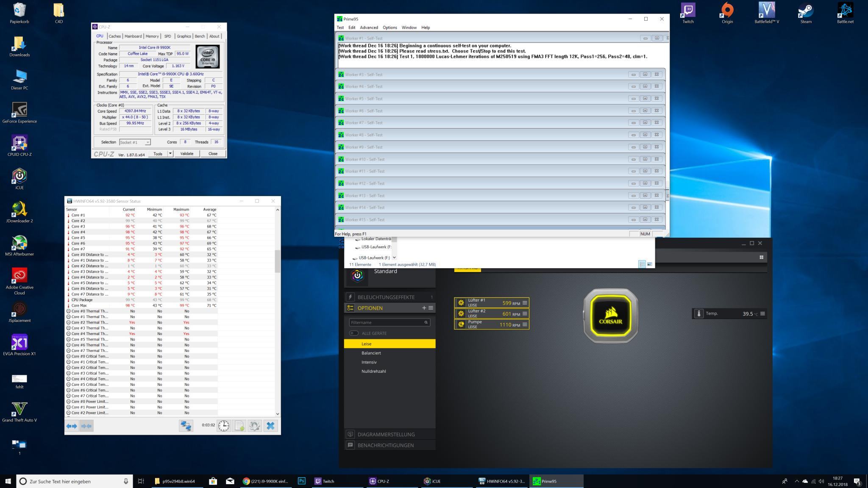Click the expand-columns blue arrows icon
Image resolution: width=868 pixels, height=488 pixels.
(72, 426)
